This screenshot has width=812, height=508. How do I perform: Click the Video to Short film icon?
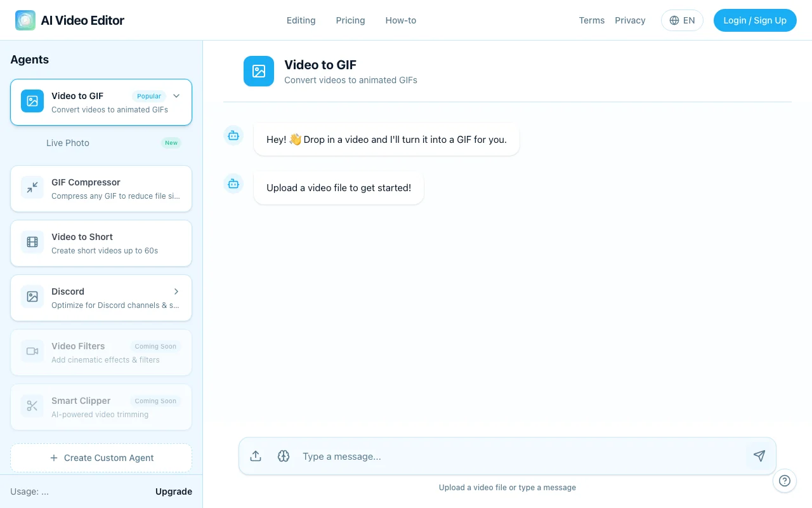(x=32, y=242)
